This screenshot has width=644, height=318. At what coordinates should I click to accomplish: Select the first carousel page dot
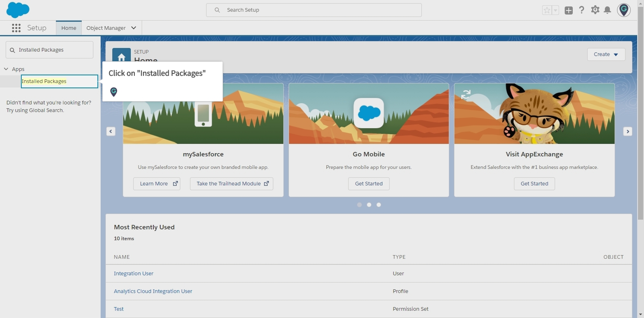(x=359, y=205)
